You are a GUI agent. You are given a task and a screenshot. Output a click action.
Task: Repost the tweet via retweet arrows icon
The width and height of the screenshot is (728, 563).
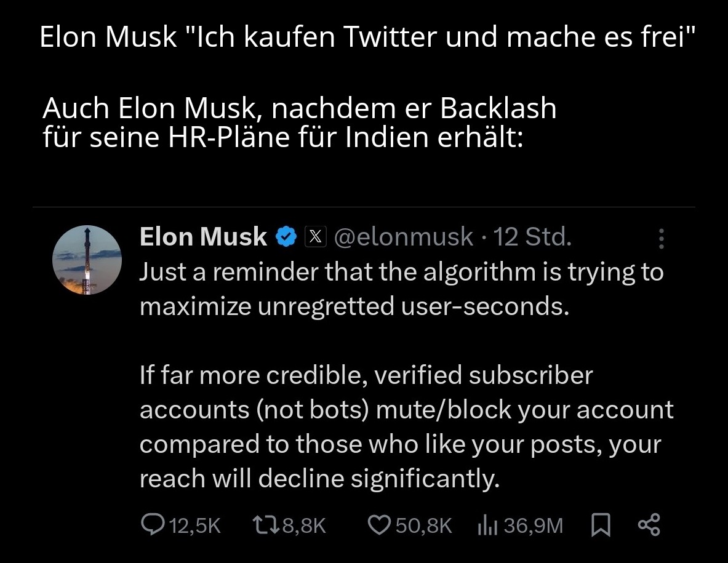pos(266,525)
